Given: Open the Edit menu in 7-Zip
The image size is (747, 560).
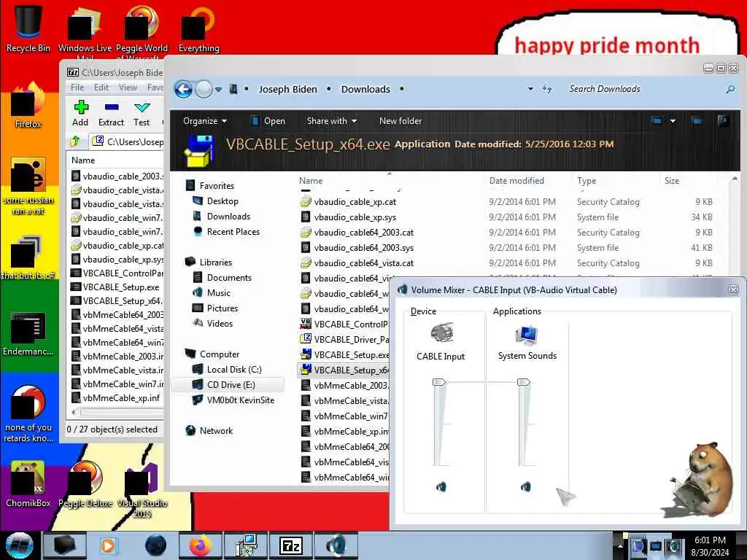Looking at the screenshot, I should pyautogui.click(x=101, y=87).
